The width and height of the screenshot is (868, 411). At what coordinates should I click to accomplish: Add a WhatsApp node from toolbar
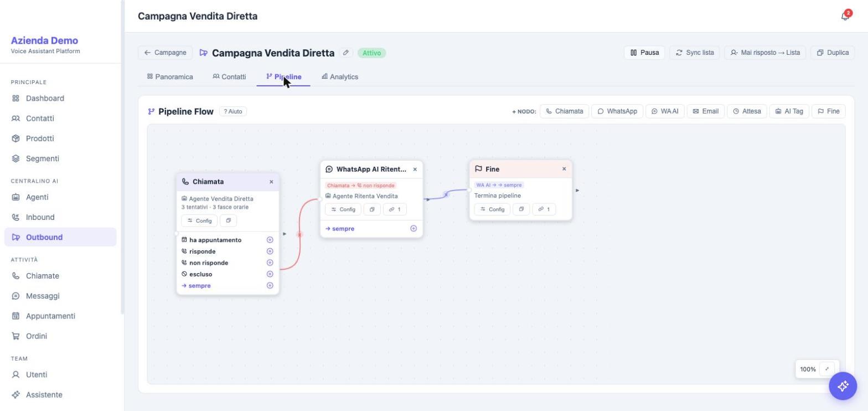(617, 111)
